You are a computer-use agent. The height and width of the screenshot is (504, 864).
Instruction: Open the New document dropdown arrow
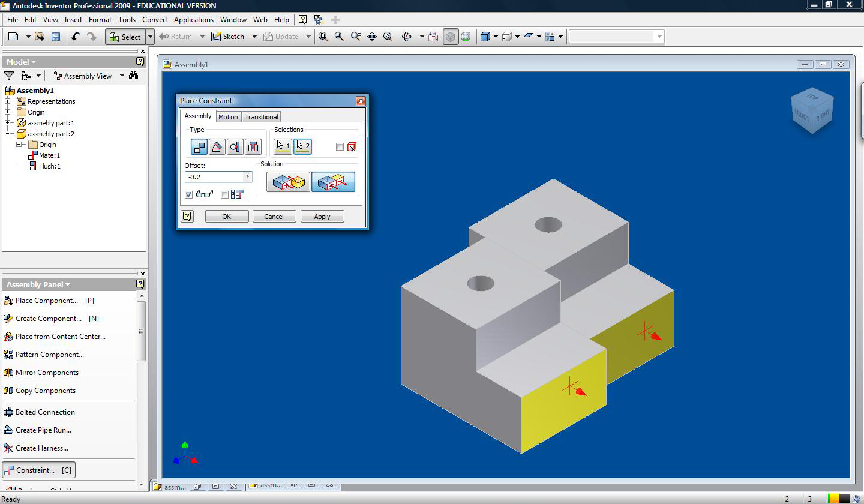[28, 37]
